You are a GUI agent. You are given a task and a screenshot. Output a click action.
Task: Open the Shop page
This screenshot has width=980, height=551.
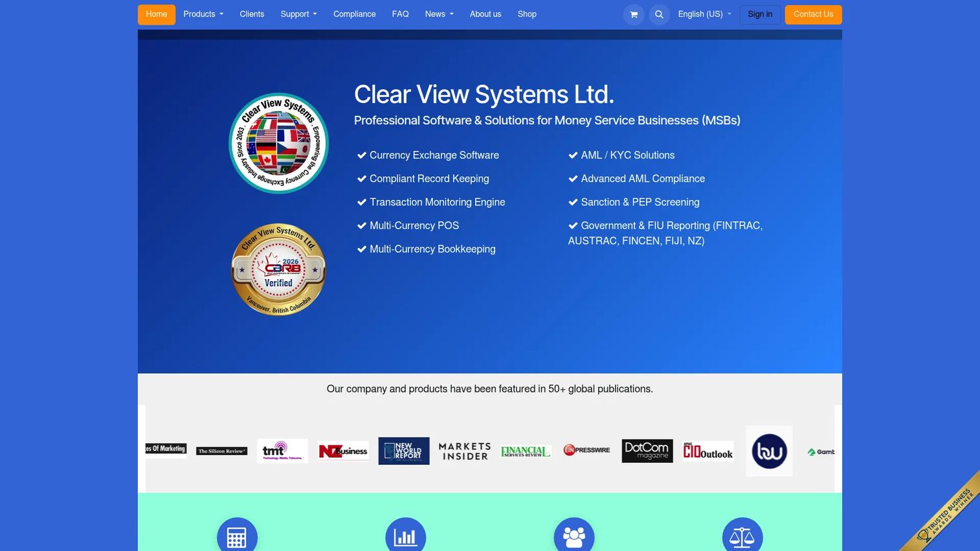click(527, 14)
